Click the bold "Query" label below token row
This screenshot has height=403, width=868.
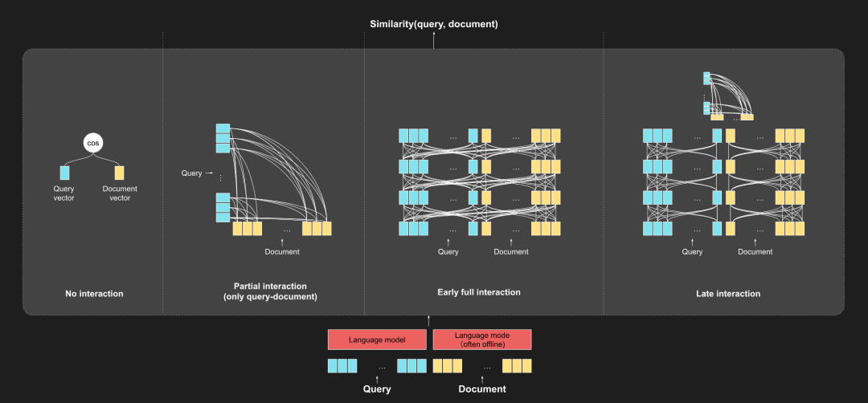click(377, 389)
